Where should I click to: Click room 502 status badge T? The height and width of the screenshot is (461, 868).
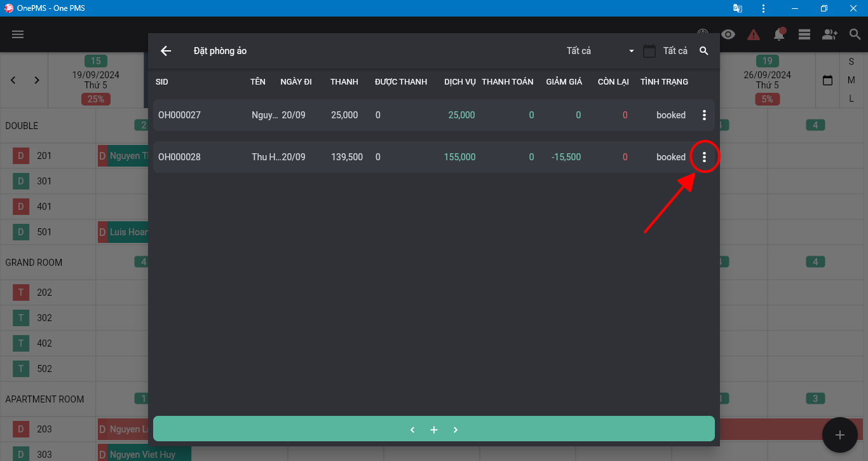coord(21,369)
